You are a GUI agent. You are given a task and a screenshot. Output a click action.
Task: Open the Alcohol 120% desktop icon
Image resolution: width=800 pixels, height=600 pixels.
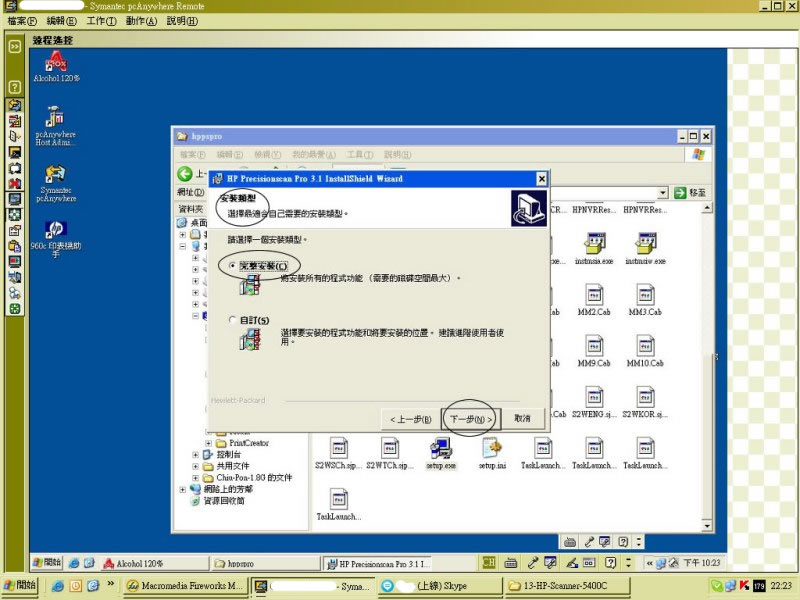tap(57, 67)
